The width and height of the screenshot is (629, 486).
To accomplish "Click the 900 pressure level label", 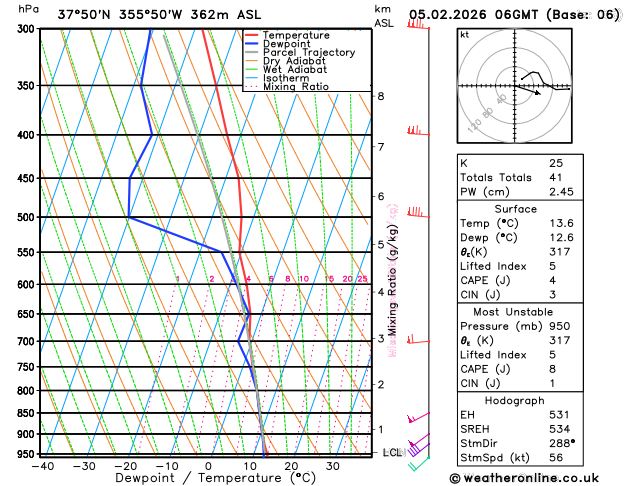I will 28,434.
